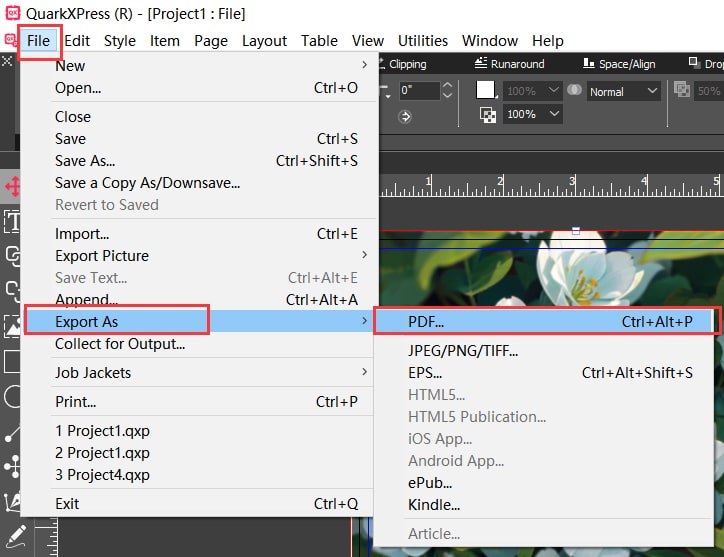Select the Picture Content tool
The width and height of the screenshot is (724, 557).
pyautogui.click(x=12, y=326)
